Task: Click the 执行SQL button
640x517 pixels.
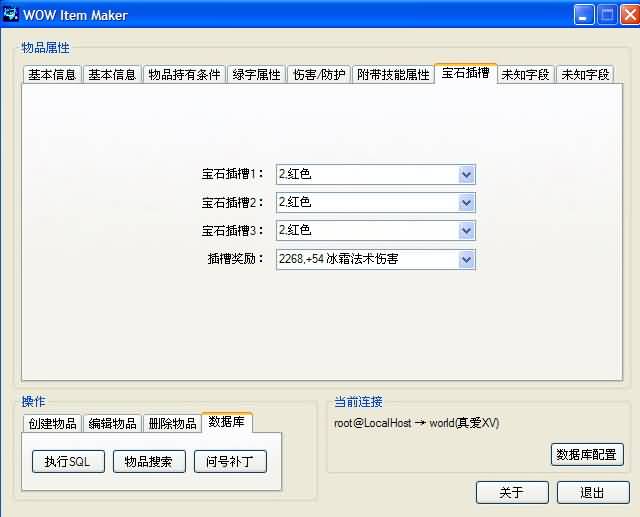Action: tap(68, 462)
